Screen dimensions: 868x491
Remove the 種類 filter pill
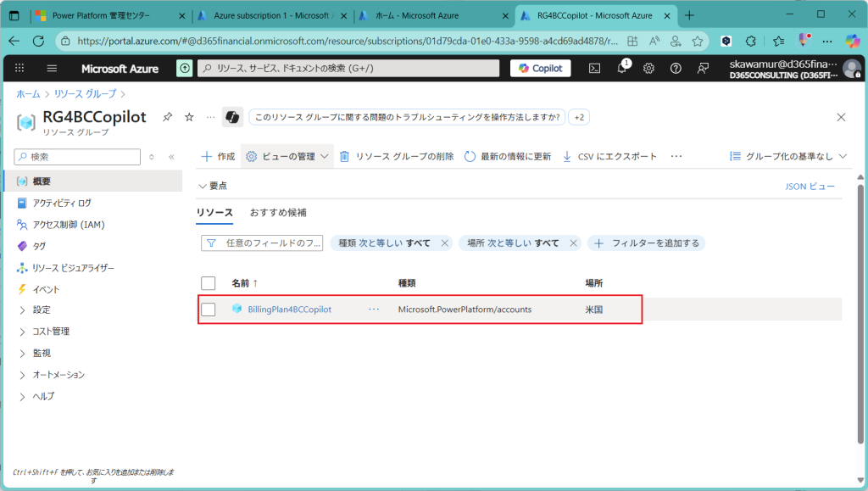tap(444, 243)
